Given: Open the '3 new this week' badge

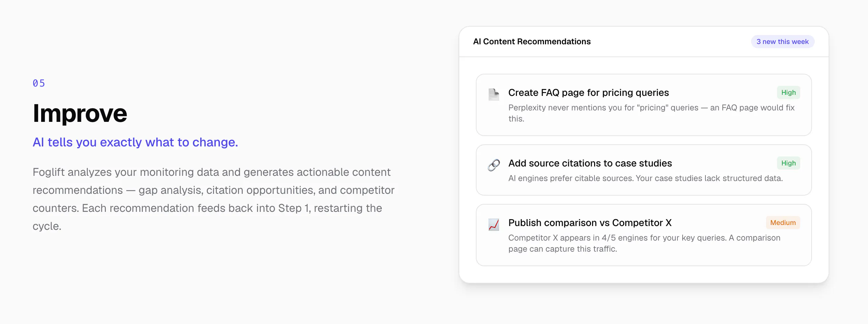Looking at the screenshot, I should point(783,42).
